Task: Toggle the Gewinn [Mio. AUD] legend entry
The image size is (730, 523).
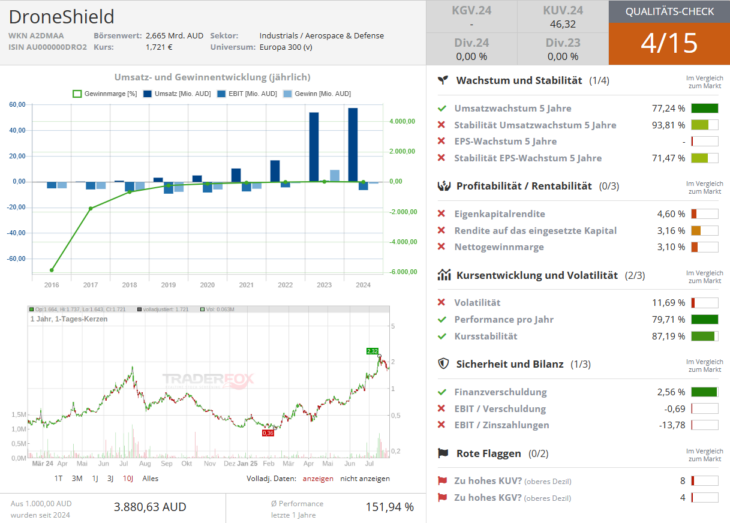Action: 317,94
